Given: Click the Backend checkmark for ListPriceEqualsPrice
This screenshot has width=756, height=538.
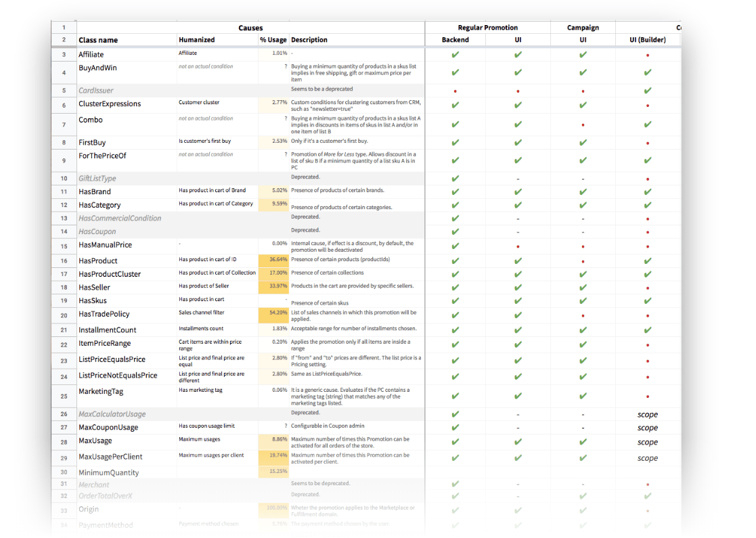Looking at the screenshot, I should 455,360.
